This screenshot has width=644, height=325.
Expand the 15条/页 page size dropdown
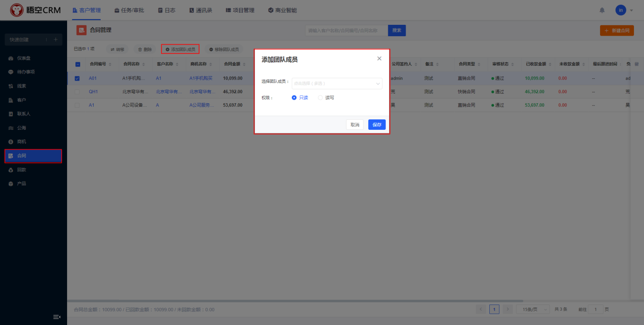[532, 309]
